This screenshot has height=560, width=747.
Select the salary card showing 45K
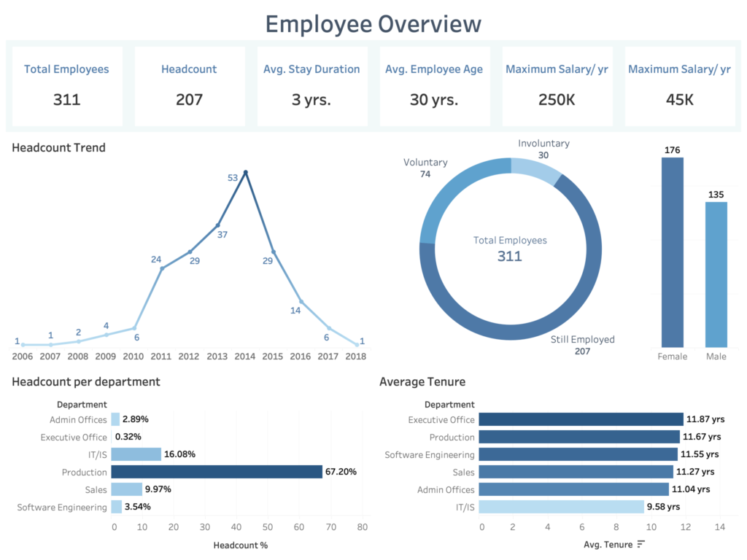[x=679, y=85]
